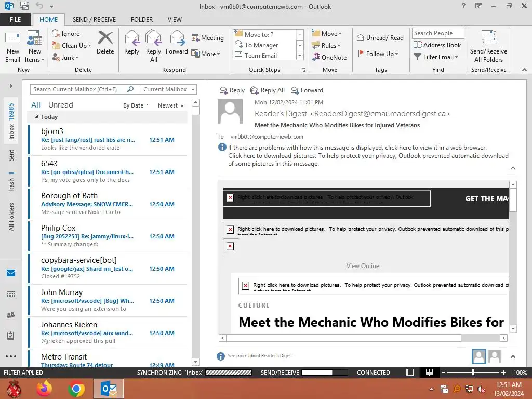Click Search Current Mailbox field
The image size is (532, 399).
pyautogui.click(x=79, y=89)
